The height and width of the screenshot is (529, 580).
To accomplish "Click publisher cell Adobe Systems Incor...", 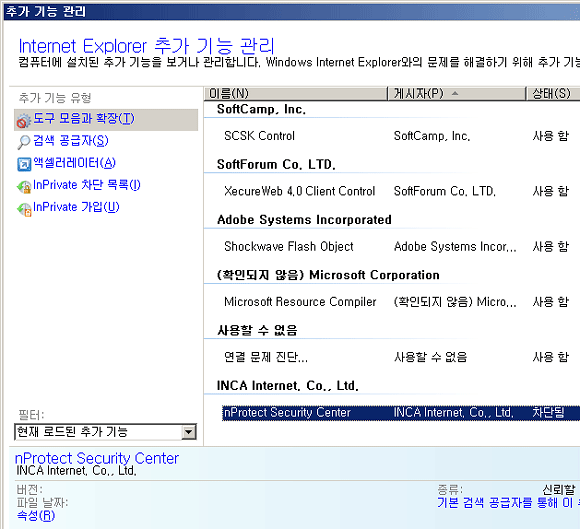I will [x=455, y=246].
